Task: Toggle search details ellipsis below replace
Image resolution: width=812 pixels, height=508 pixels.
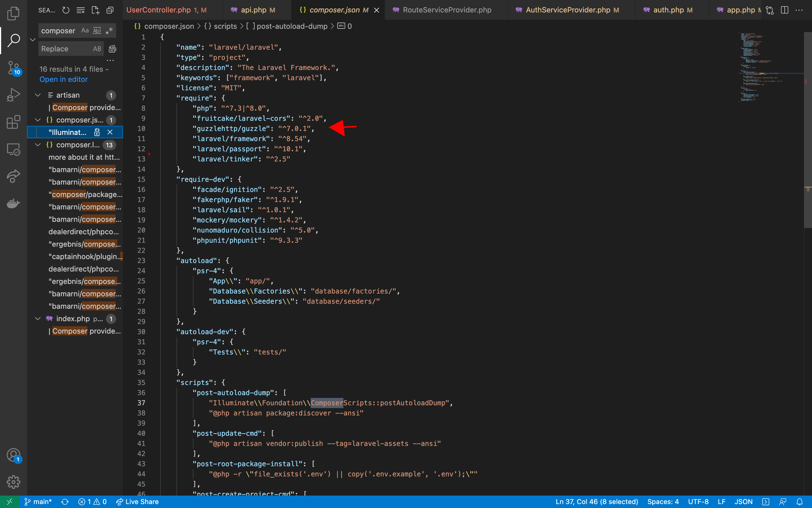Action: pyautogui.click(x=110, y=60)
